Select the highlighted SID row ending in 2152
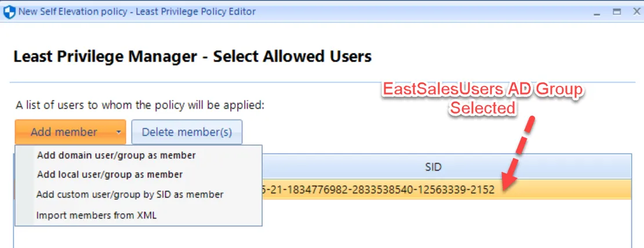The height and width of the screenshot is (248, 644). tap(377, 191)
